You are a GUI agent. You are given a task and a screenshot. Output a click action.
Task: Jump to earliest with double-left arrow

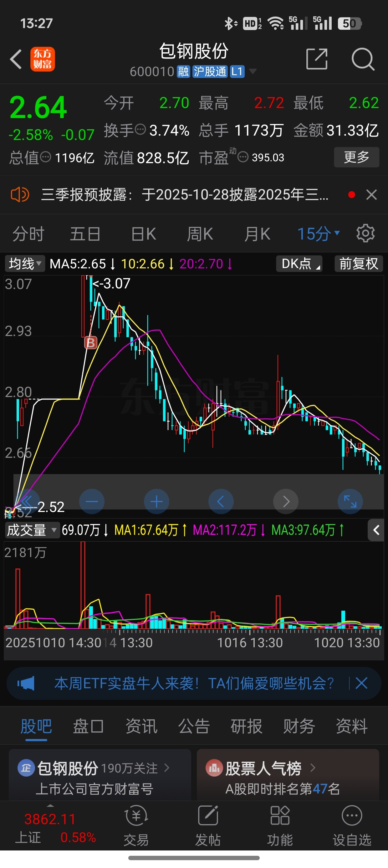point(27,501)
